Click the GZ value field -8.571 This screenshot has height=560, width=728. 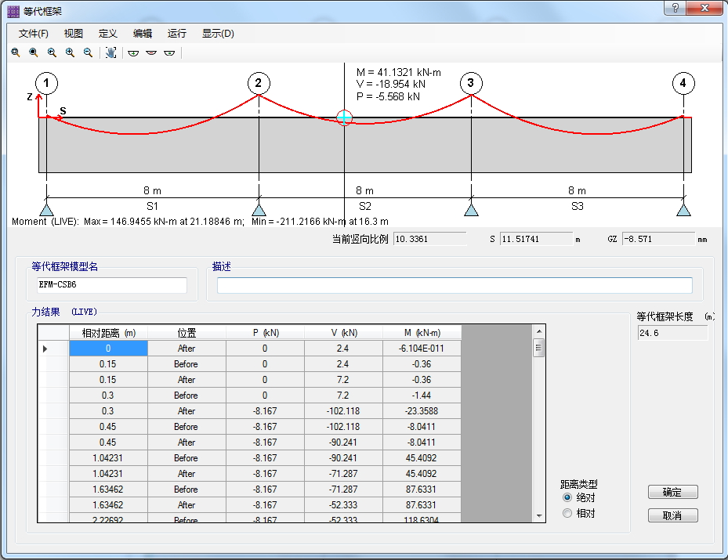point(658,239)
